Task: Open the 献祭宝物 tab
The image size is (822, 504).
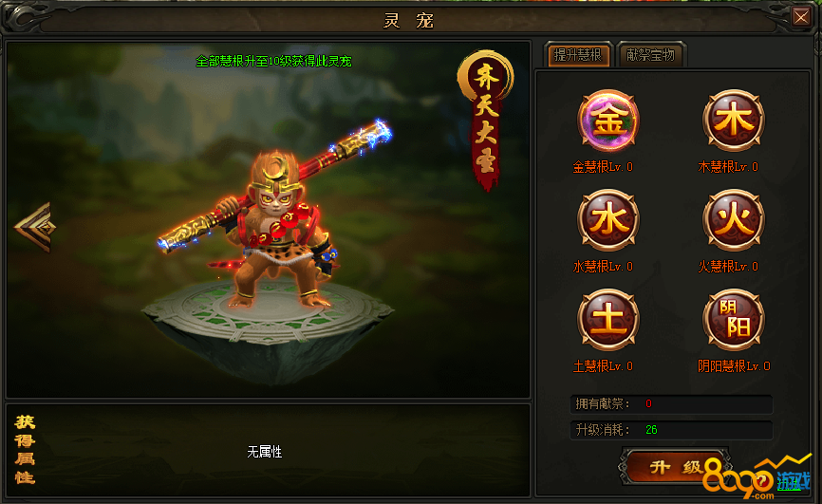Action: pyautogui.click(x=650, y=54)
